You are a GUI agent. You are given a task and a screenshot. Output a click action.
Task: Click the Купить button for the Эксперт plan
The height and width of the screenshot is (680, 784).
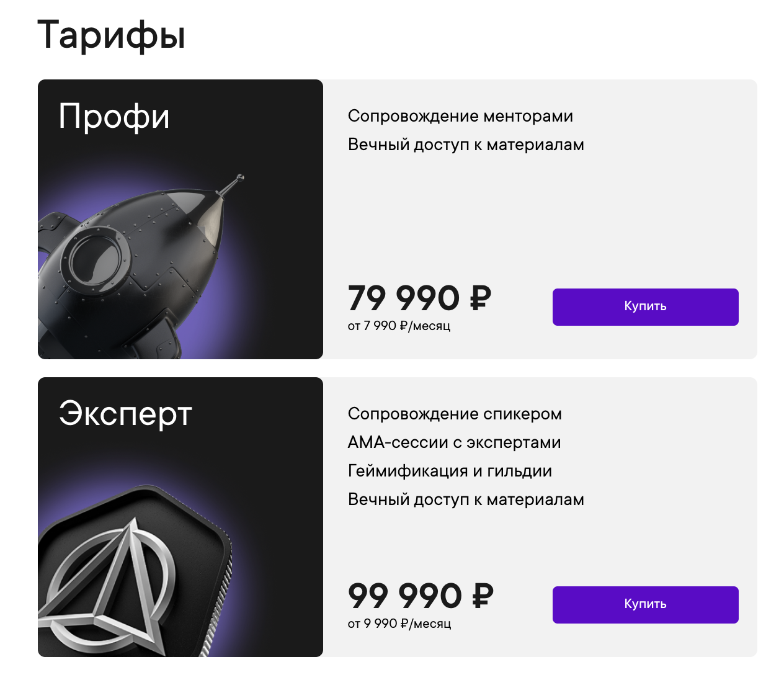(x=645, y=604)
